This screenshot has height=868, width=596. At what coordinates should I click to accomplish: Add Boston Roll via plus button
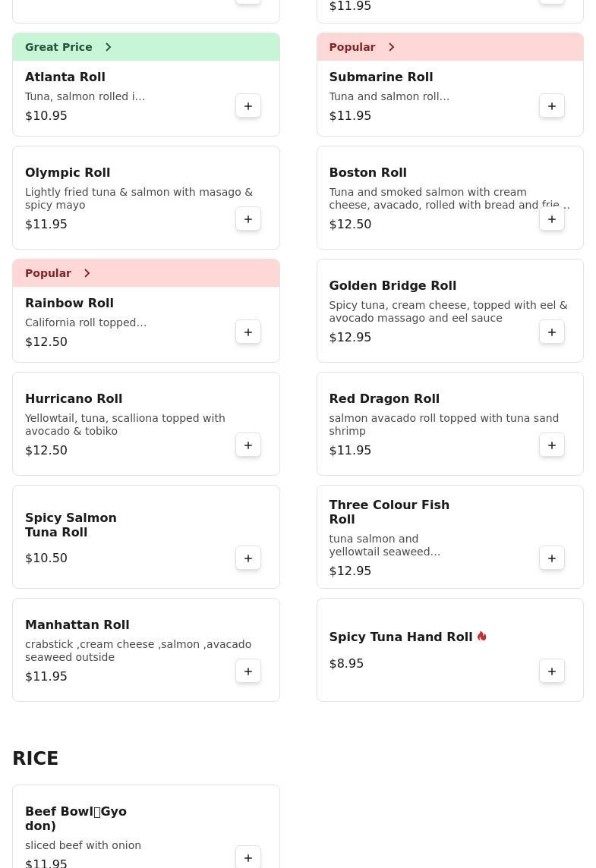pyautogui.click(x=552, y=219)
